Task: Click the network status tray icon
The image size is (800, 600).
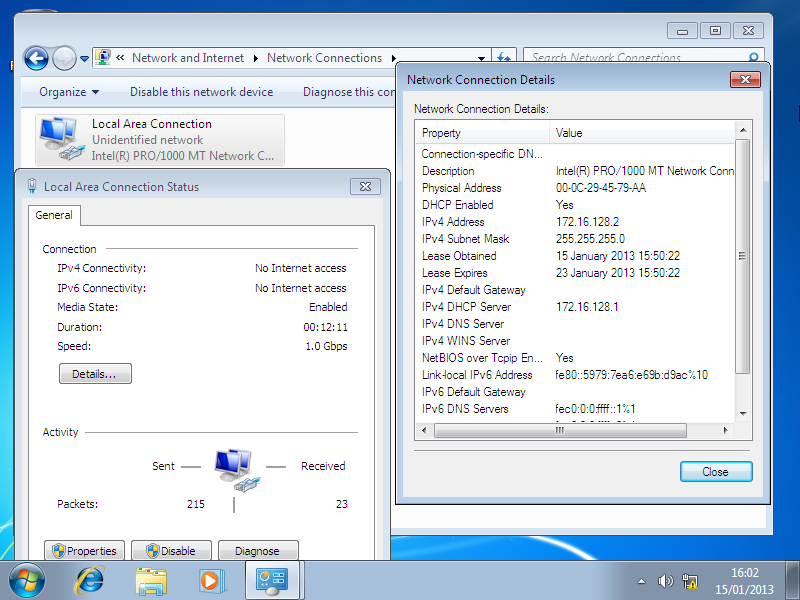Action: pyautogui.click(x=690, y=581)
